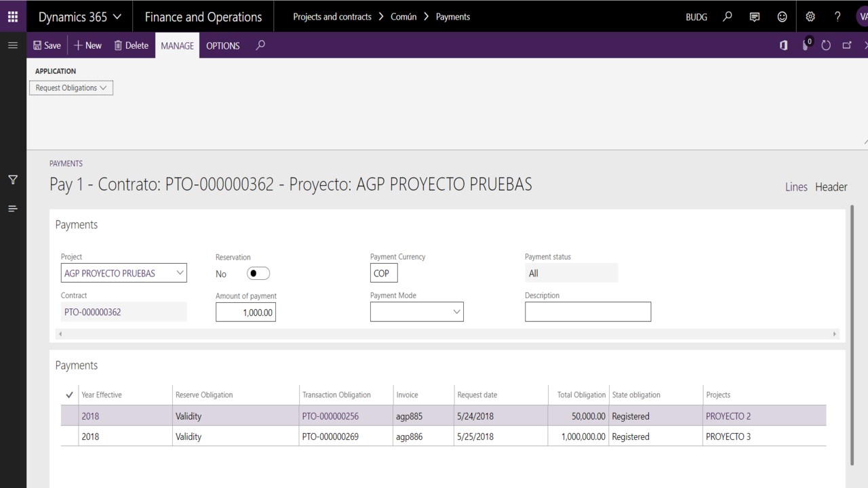The height and width of the screenshot is (488, 868).
Task: Select the row checkbox for invoice agp886
Action: pyautogui.click(x=69, y=436)
